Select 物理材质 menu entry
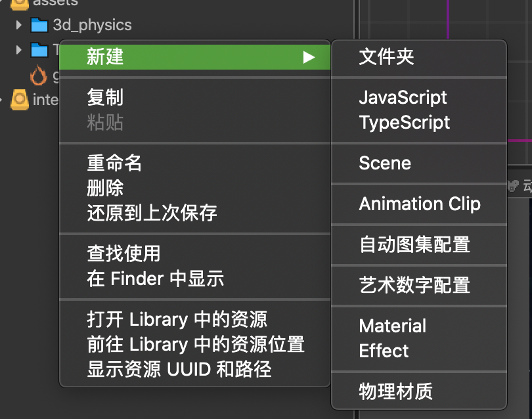532x419 pixels. (x=395, y=392)
